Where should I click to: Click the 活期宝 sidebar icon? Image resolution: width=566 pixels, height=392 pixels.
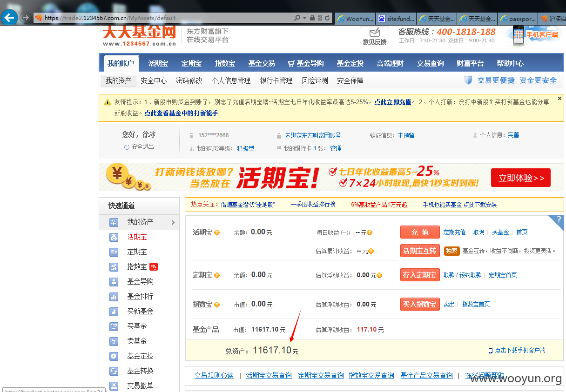click(x=114, y=237)
